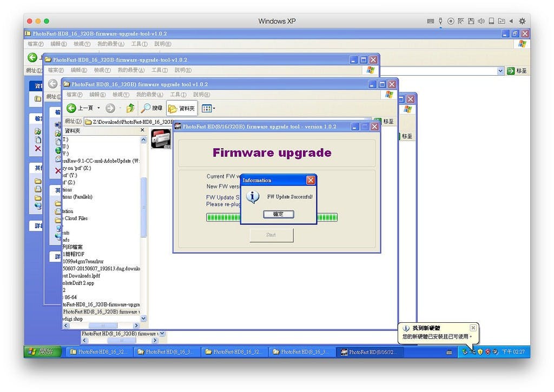Open the Windows 開始 Start button
The image size is (554, 392).
[42, 352]
